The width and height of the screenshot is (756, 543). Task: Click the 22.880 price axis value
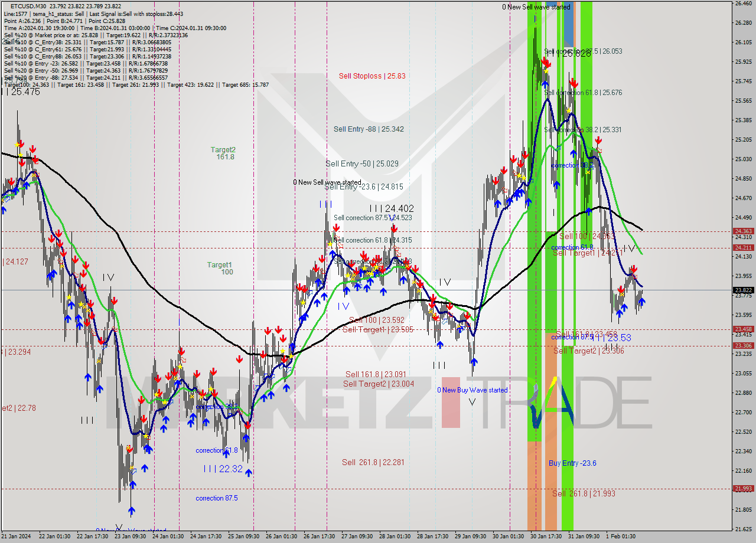743,393
